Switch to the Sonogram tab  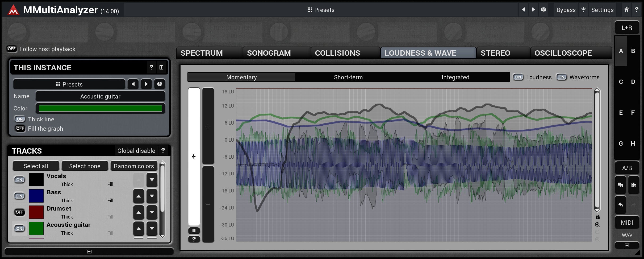coord(269,53)
